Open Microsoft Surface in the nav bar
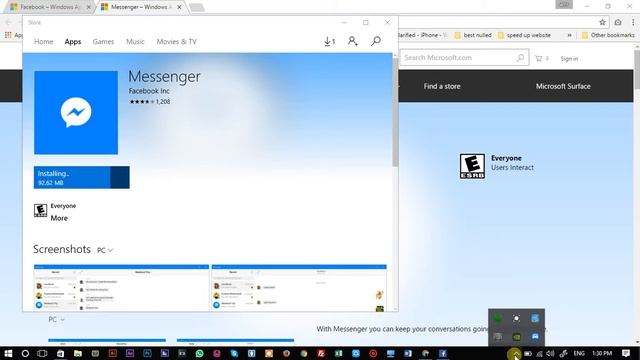Image resolution: width=640 pixels, height=360 pixels. pos(563,86)
